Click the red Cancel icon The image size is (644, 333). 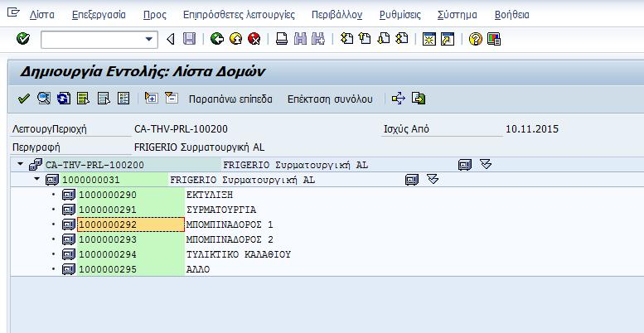point(254,39)
